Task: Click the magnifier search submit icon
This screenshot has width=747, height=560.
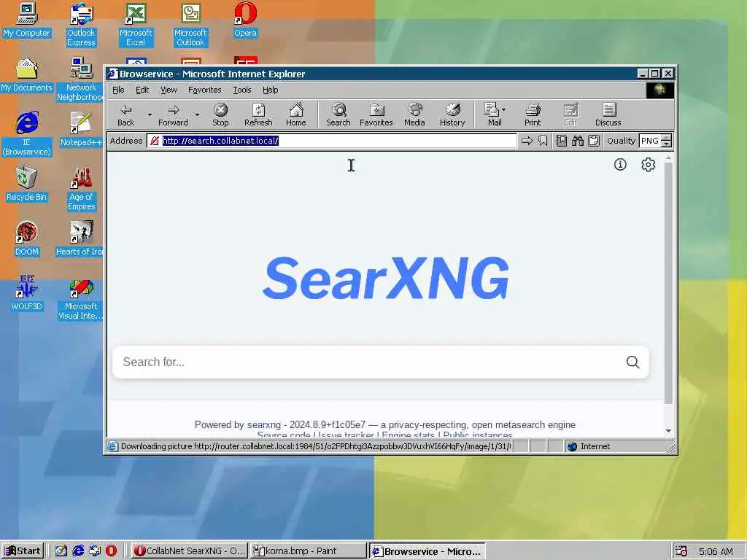Action: (632, 362)
